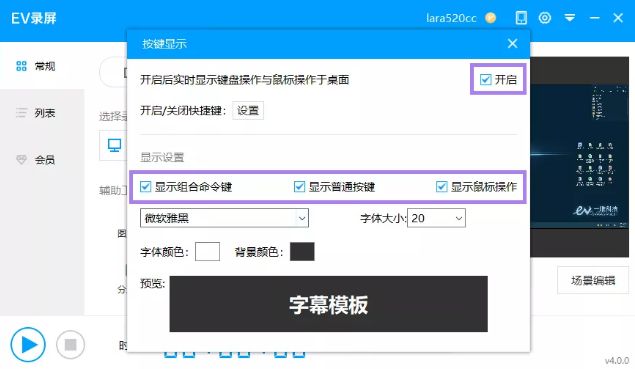
Task: Close the 按键显示 dialog
Action: (x=512, y=43)
